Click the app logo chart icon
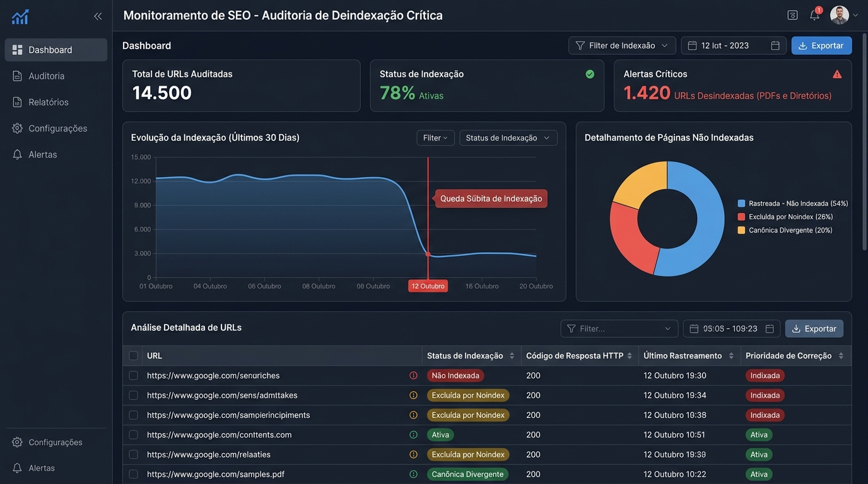This screenshot has height=484, width=868. click(20, 17)
